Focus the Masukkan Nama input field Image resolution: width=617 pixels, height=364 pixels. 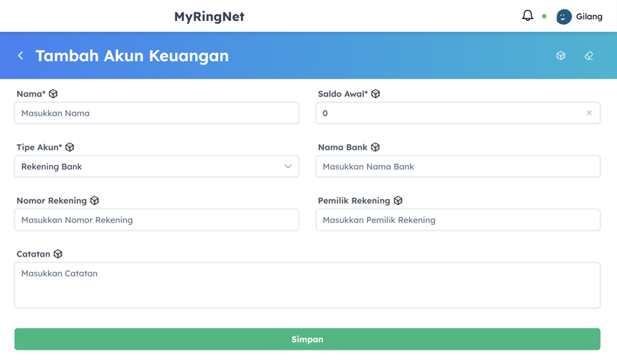156,113
